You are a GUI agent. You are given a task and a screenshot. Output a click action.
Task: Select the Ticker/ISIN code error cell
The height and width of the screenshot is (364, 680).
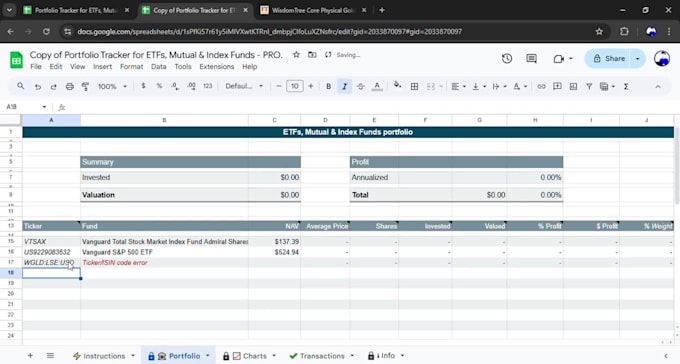click(x=164, y=262)
